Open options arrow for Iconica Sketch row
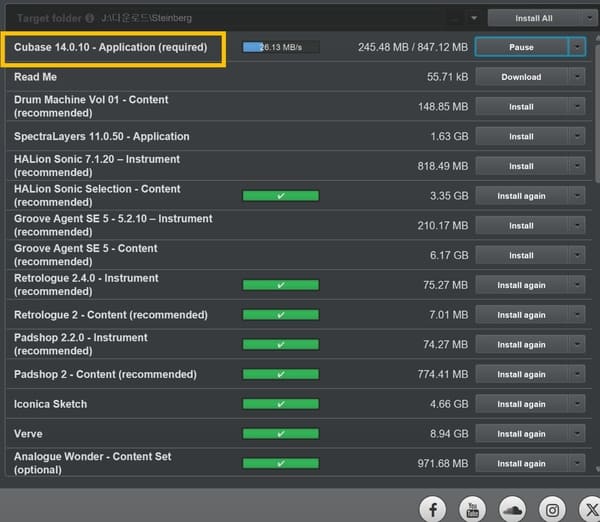This screenshot has height=522, width=600. tap(577, 404)
